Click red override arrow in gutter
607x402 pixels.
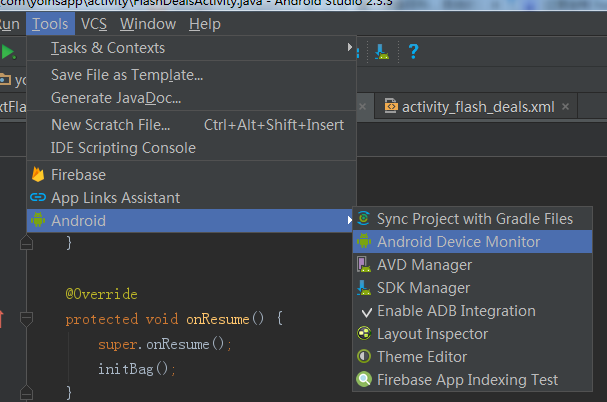tap(2, 319)
